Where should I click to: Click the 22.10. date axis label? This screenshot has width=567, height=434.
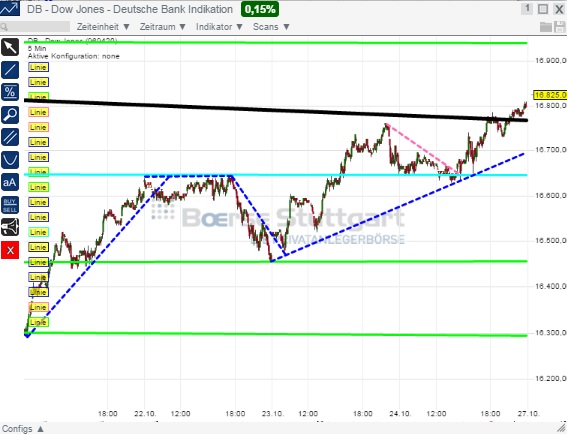pyautogui.click(x=145, y=413)
